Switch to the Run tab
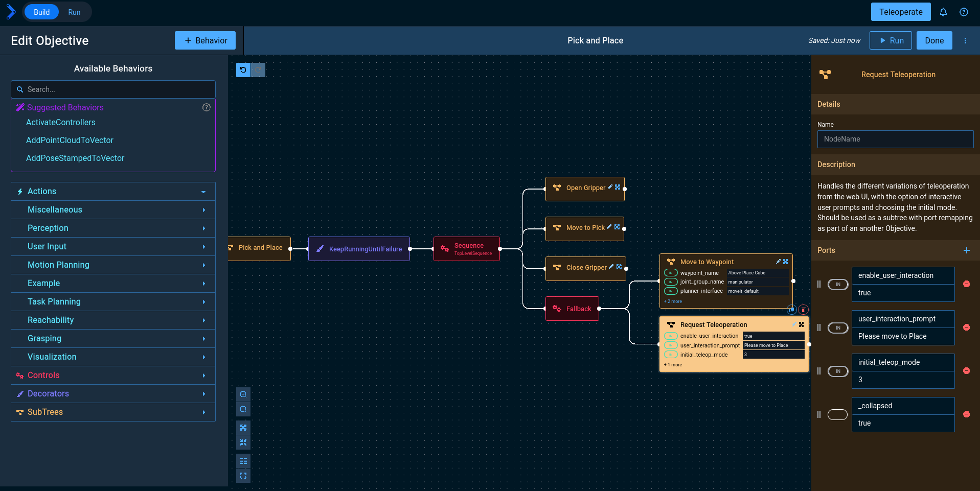This screenshot has width=980, height=491. click(x=74, y=12)
